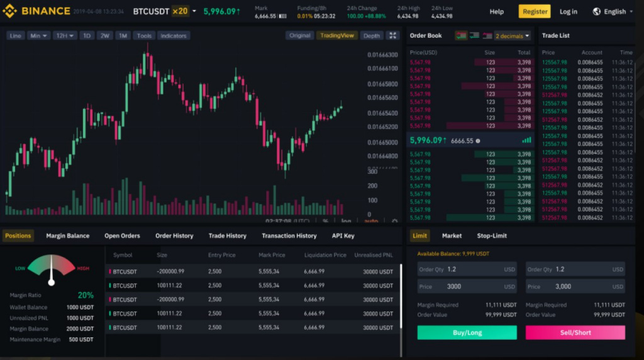Expand chart to fullscreen with the expand icon
The width and height of the screenshot is (644, 360).
pyautogui.click(x=392, y=35)
